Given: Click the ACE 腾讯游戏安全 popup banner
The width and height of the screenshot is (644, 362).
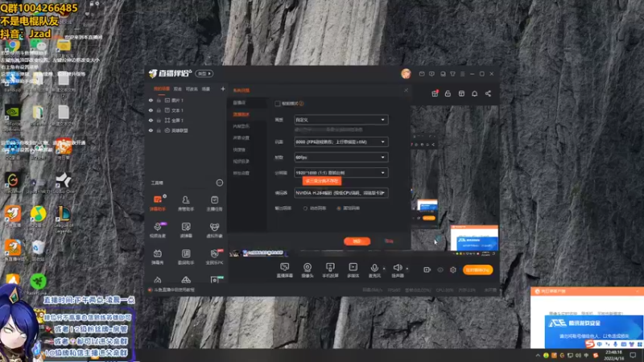Looking at the screenshot, I should [594, 331].
